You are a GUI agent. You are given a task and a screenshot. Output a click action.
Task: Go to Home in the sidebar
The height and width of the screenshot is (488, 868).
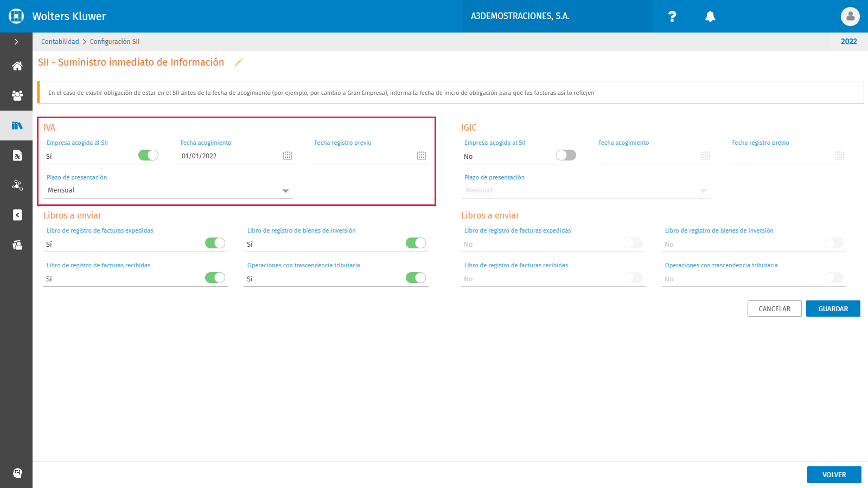click(x=17, y=66)
